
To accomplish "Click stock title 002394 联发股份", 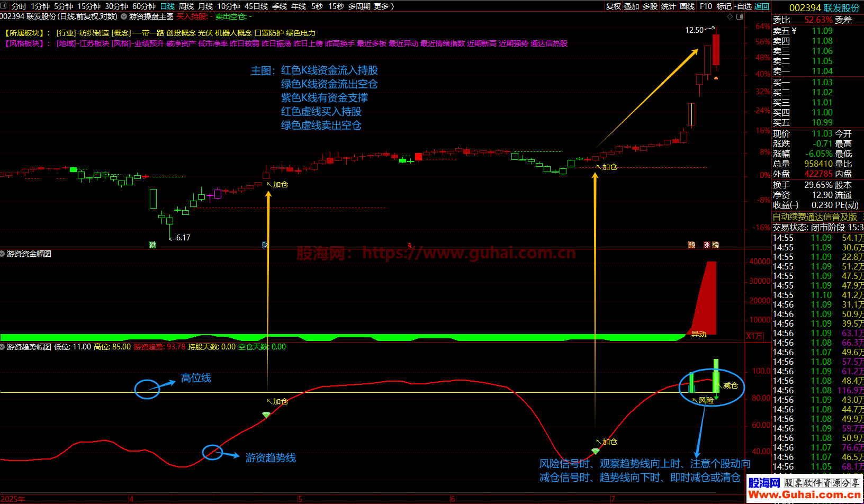I will click(824, 8).
